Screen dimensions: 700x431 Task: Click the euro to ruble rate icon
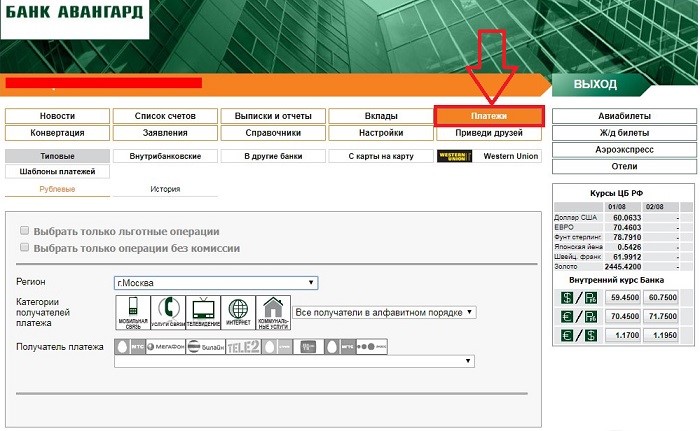click(x=579, y=317)
